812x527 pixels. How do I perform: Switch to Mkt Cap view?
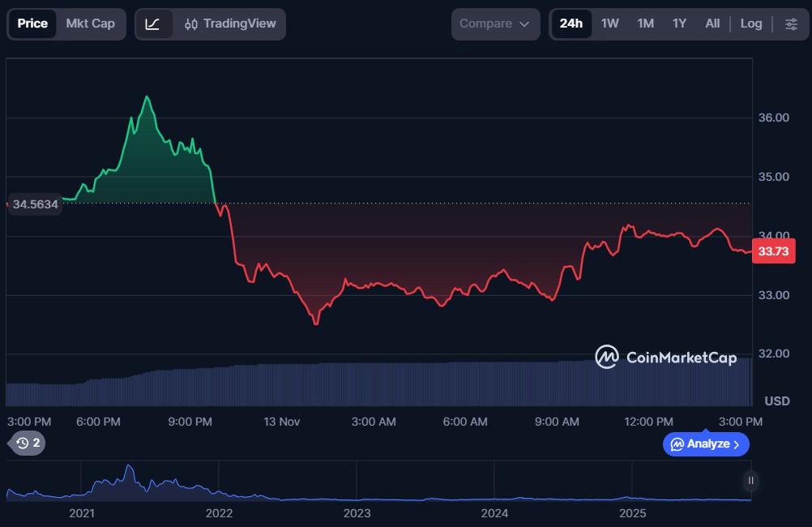(x=91, y=24)
